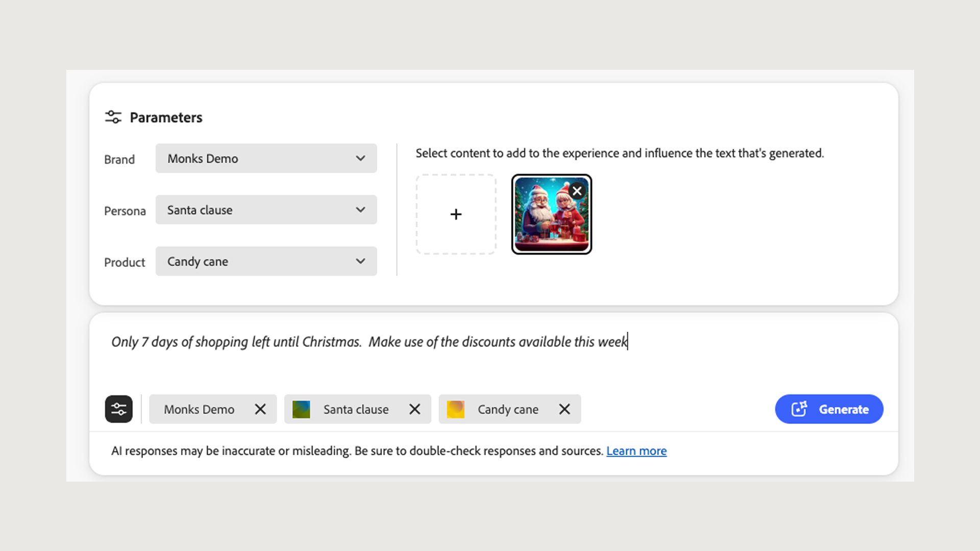Toggle the dark parameters filter button

[119, 409]
